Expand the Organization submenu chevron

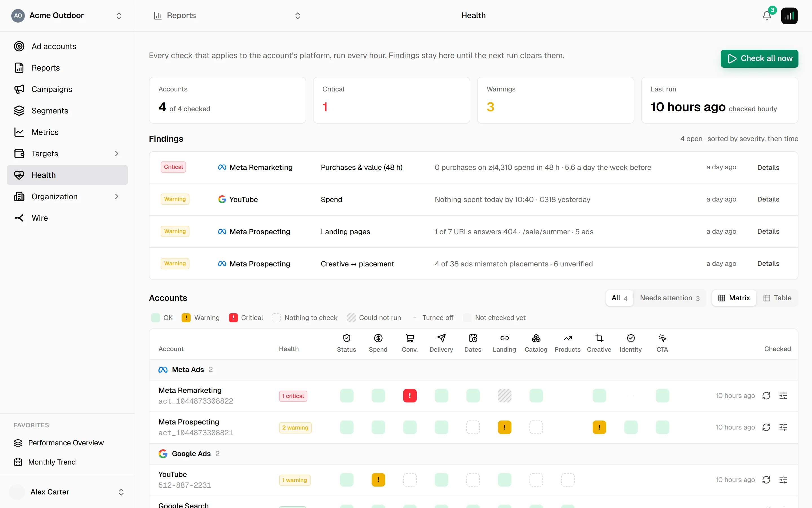point(116,196)
